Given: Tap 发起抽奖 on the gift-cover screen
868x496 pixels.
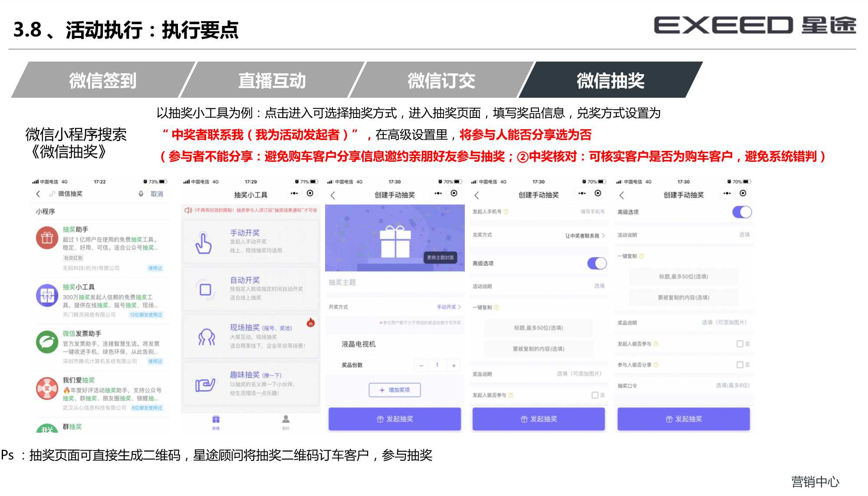Looking at the screenshot, I should (x=395, y=419).
